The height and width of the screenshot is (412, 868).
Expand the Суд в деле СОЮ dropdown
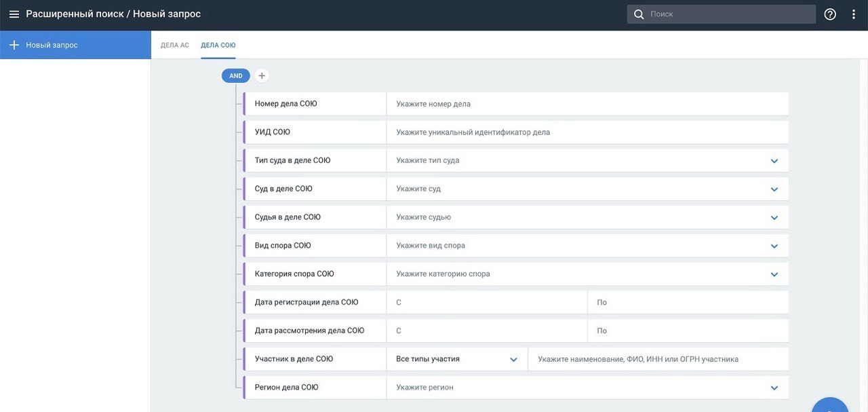tap(774, 189)
